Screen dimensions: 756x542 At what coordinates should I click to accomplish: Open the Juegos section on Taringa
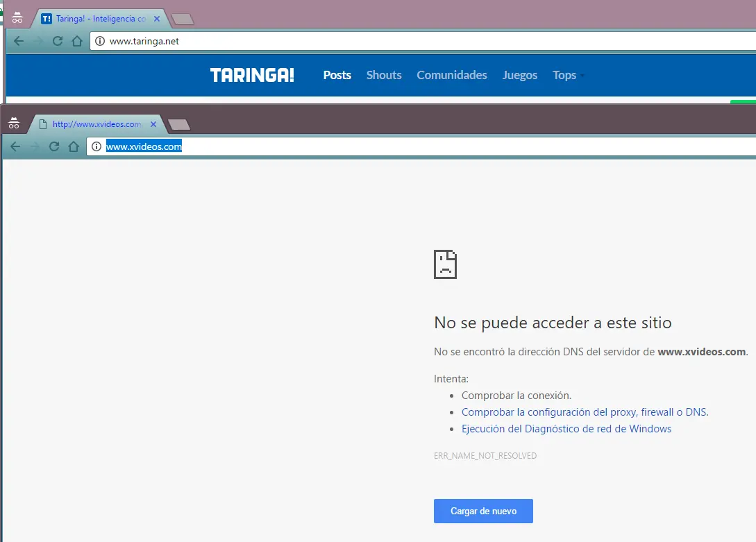(x=520, y=75)
